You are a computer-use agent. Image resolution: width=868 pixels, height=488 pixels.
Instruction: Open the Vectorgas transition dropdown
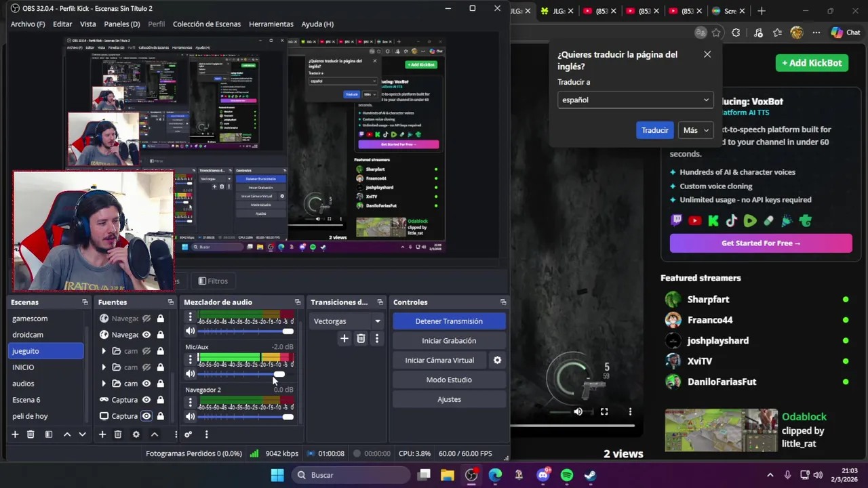[x=347, y=321]
